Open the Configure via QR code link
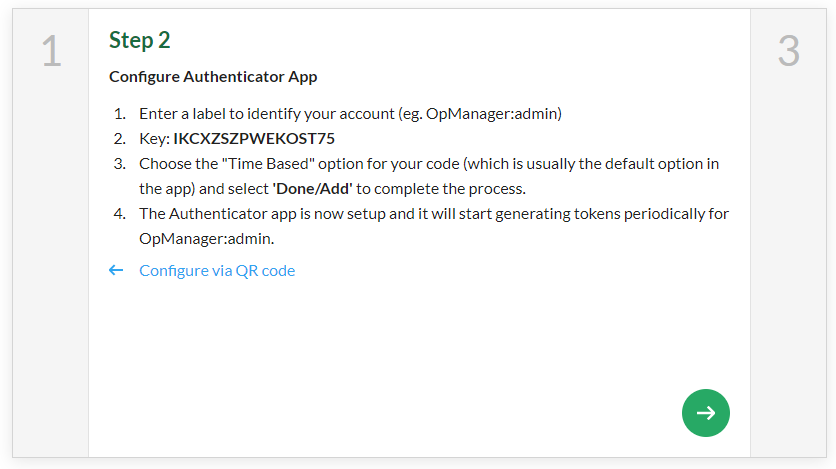The image size is (836, 469). pyautogui.click(x=217, y=270)
